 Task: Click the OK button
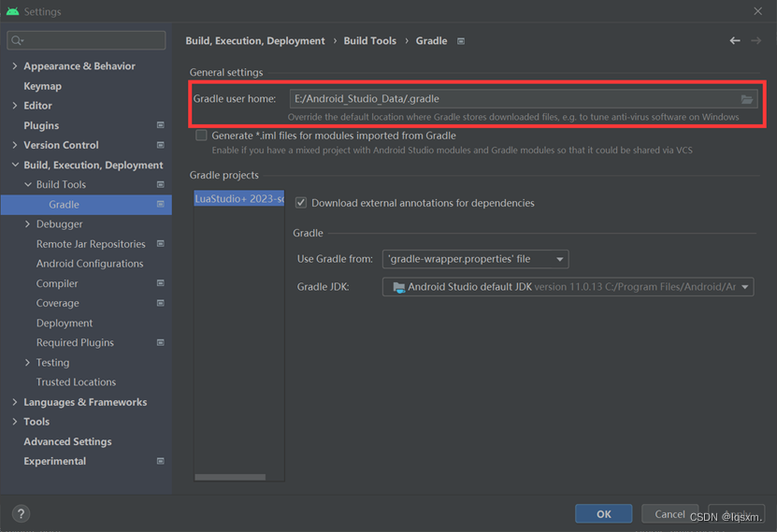[x=604, y=513]
